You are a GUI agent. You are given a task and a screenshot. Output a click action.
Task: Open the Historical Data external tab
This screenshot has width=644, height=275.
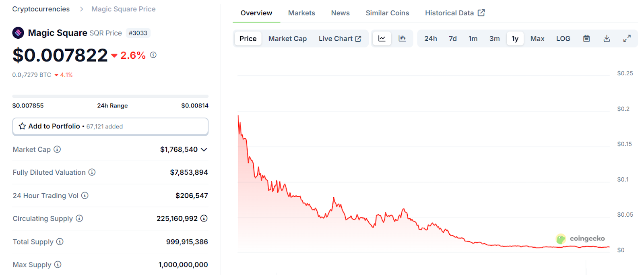tap(455, 13)
